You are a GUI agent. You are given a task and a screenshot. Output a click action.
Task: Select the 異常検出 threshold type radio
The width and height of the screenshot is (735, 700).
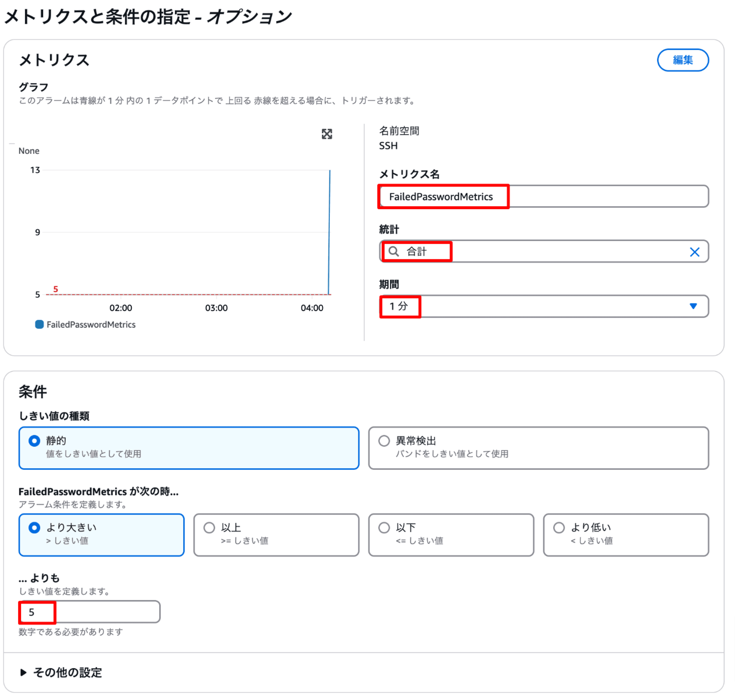point(384,441)
